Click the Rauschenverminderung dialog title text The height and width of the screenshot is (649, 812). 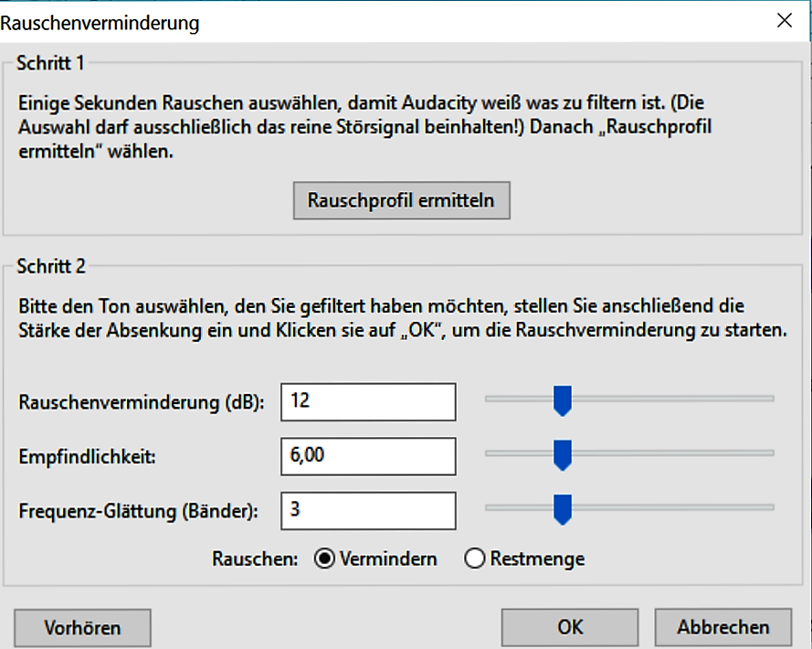click(100, 22)
